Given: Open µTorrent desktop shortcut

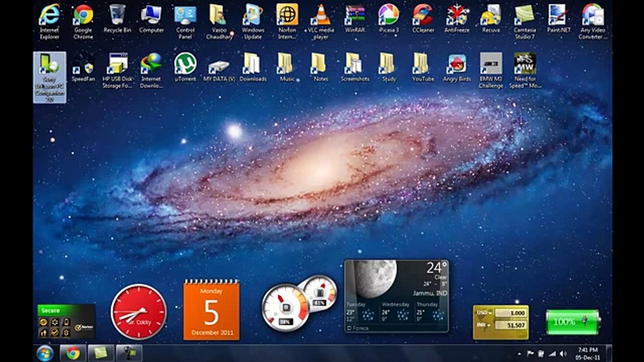Looking at the screenshot, I should tap(185, 67).
